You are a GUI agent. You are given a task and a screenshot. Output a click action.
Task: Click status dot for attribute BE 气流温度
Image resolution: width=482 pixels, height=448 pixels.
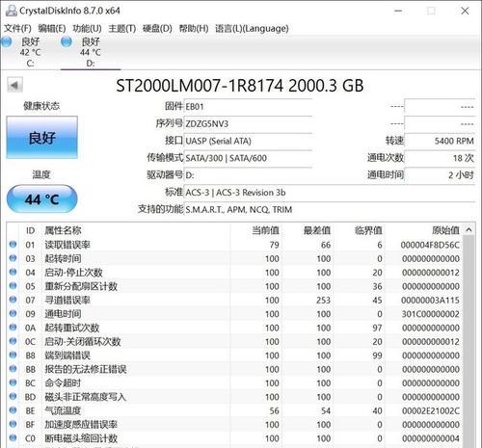point(13,410)
